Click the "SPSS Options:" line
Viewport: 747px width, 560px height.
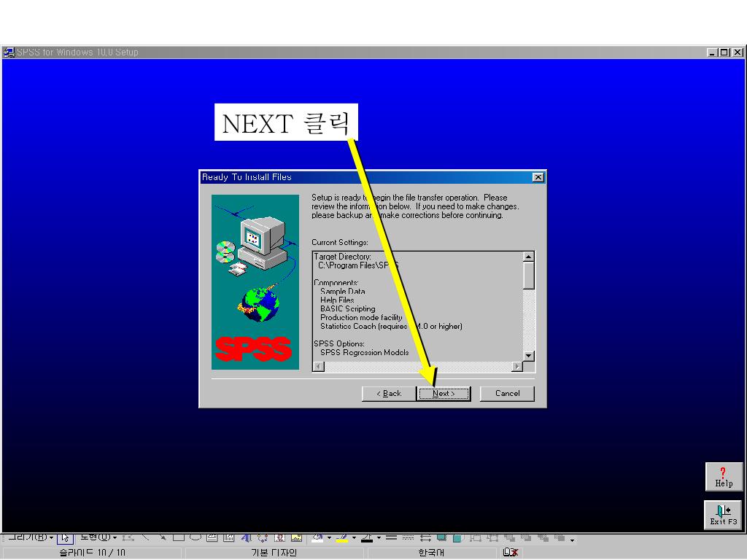point(339,344)
